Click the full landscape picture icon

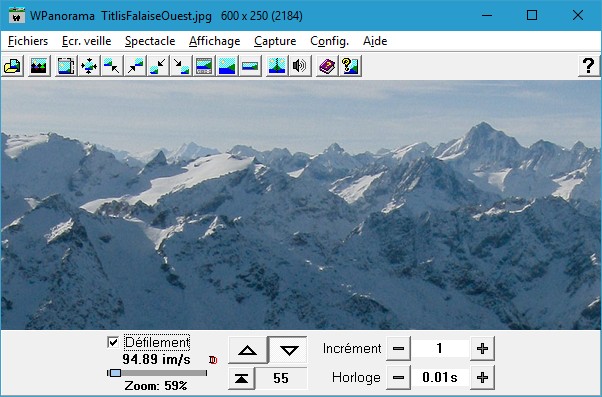click(x=227, y=66)
